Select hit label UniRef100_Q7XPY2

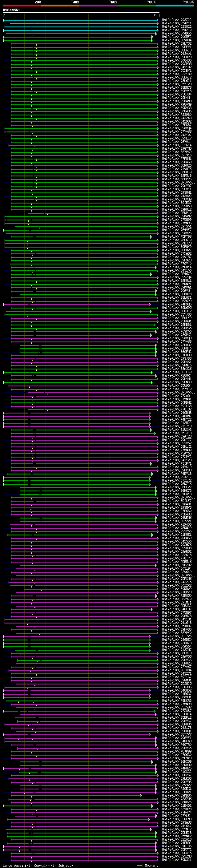click(177, 457)
